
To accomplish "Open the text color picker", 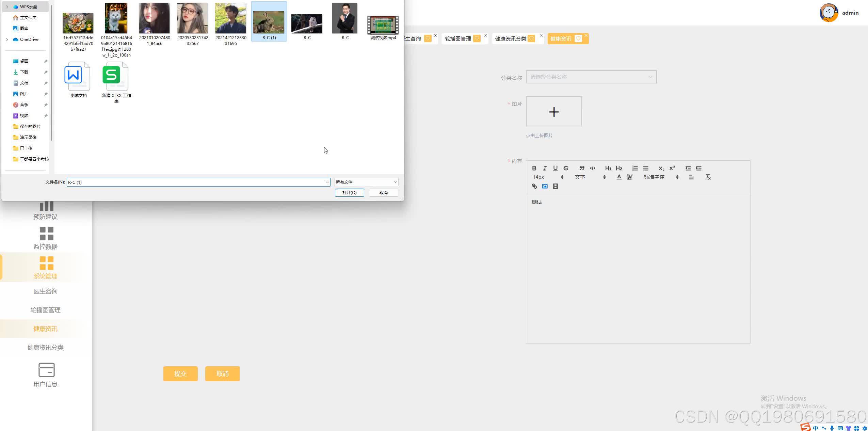I will click(x=619, y=177).
